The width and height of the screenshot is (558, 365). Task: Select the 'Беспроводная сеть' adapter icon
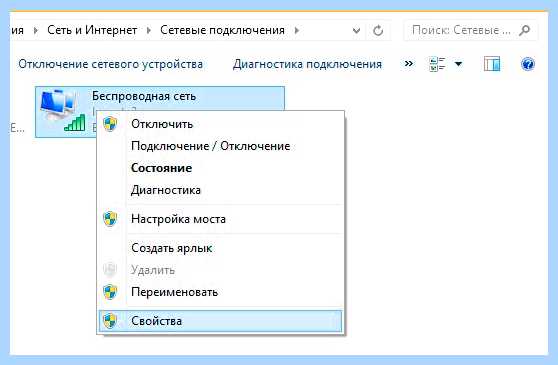(x=63, y=111)
